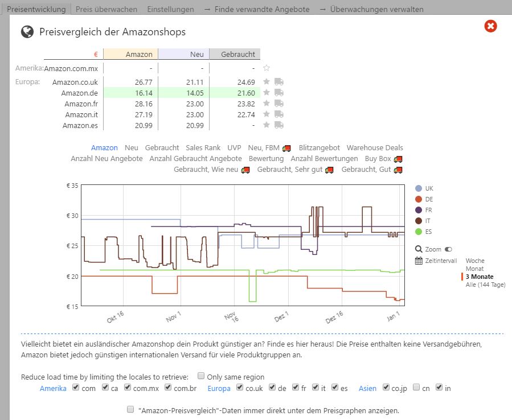Switch to the Preisentwicklung tab

36,9
